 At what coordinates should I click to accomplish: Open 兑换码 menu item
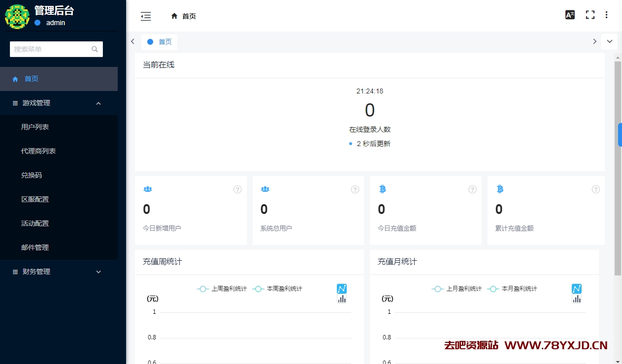[x=59, y=175]
